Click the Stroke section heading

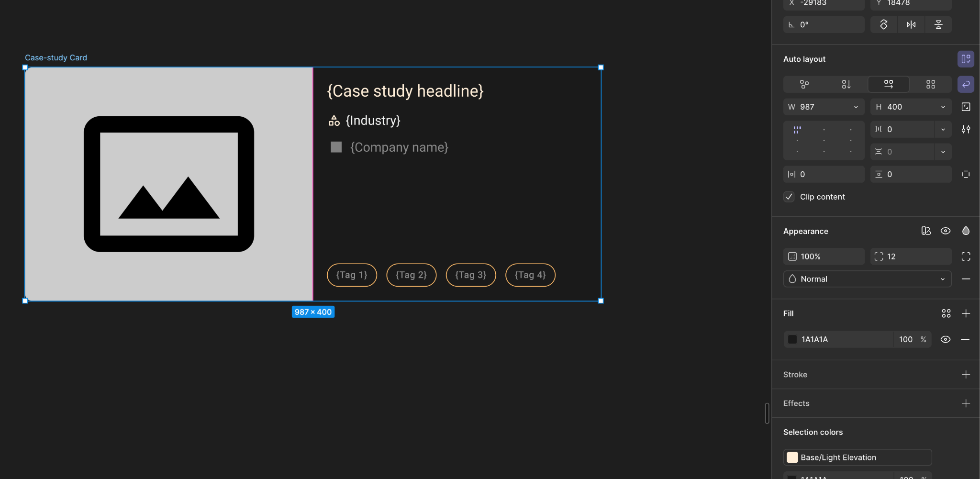coord(795,375)
